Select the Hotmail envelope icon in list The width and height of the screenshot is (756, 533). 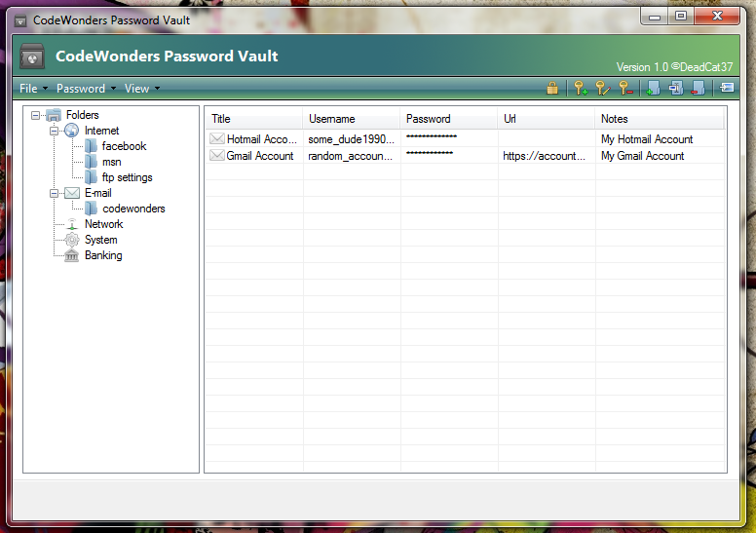point(217,139)
